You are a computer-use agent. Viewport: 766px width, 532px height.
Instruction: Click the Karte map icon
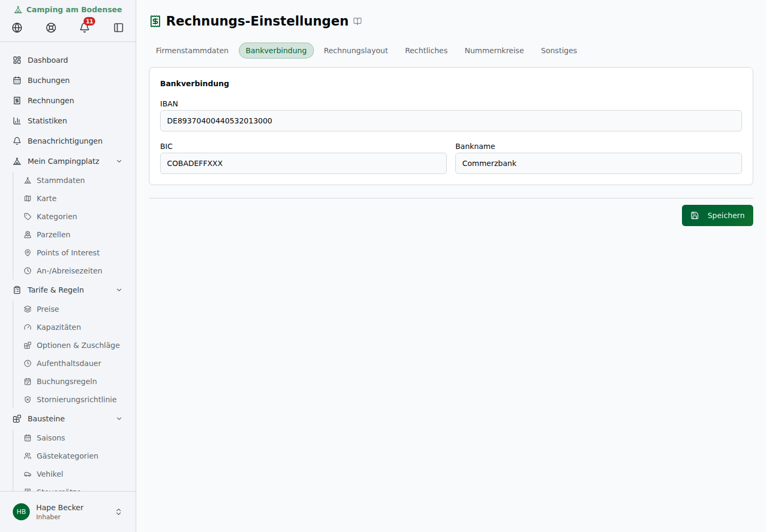point(28,198)
